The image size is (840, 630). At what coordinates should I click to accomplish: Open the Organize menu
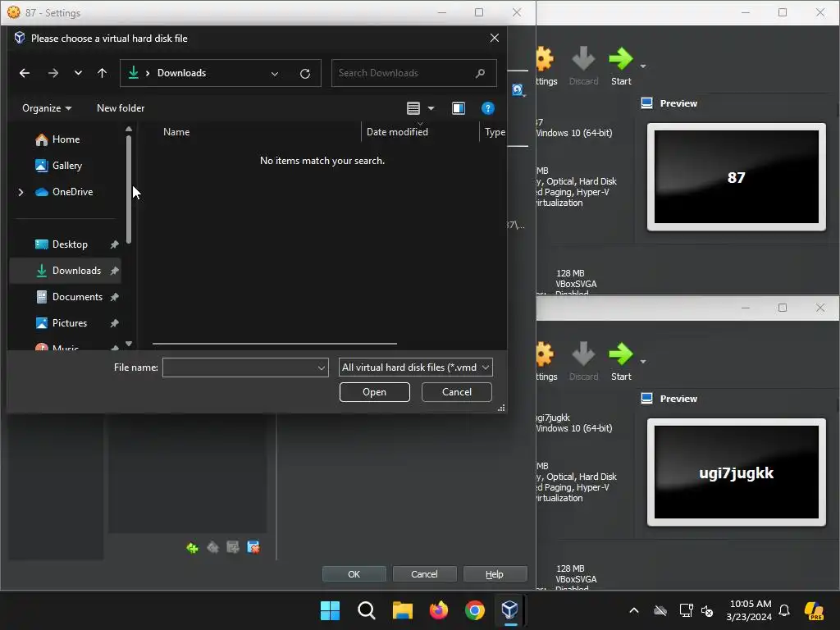[x=47, y=108]
